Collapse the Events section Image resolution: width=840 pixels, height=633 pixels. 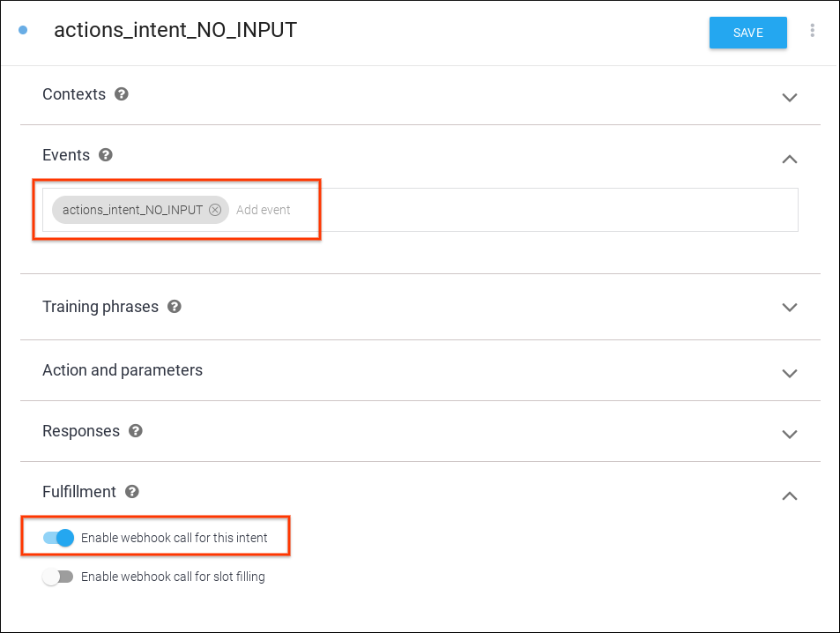pos(789,159)
